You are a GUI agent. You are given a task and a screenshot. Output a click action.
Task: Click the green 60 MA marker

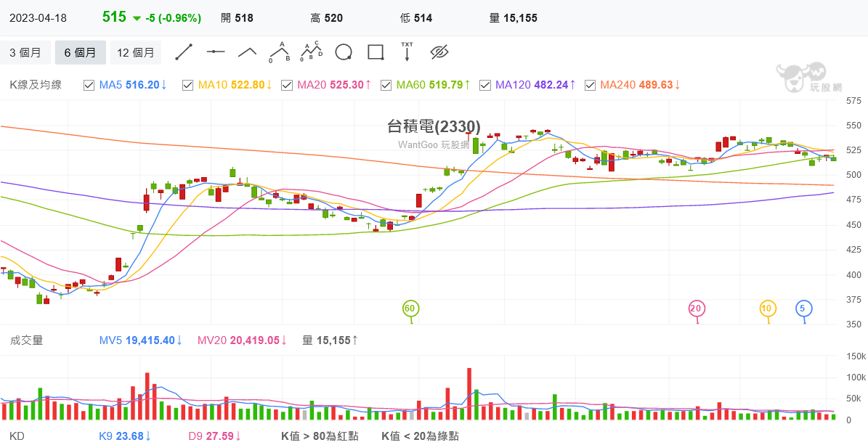(410, 309)
